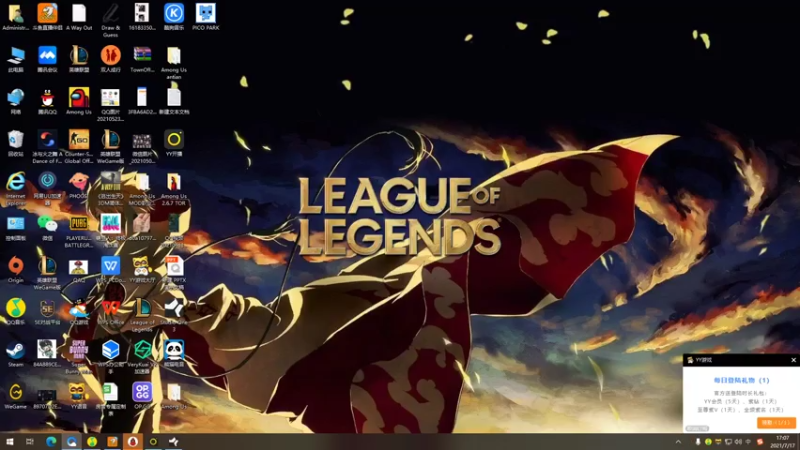Launch WeGame desktop shortcut

point(15,392)
